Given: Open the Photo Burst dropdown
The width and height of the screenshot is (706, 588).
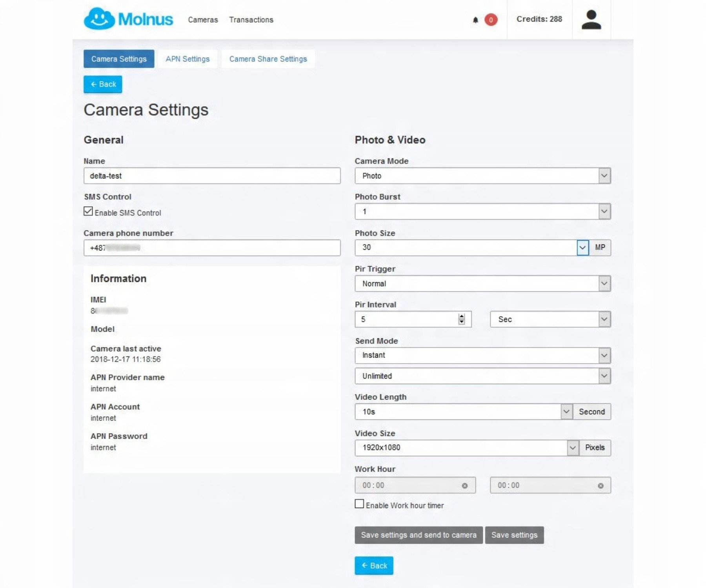Looking at the screenshot, I should coord(483,212).
